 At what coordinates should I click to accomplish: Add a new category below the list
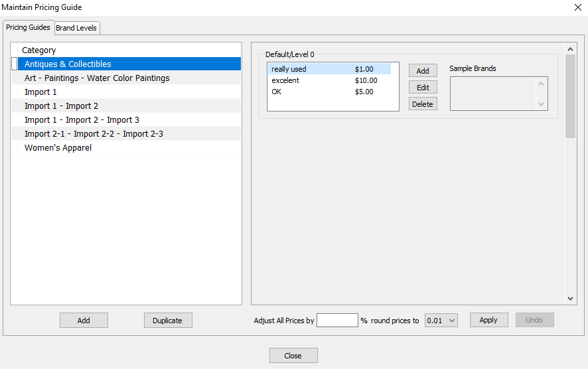coord(84,321)
